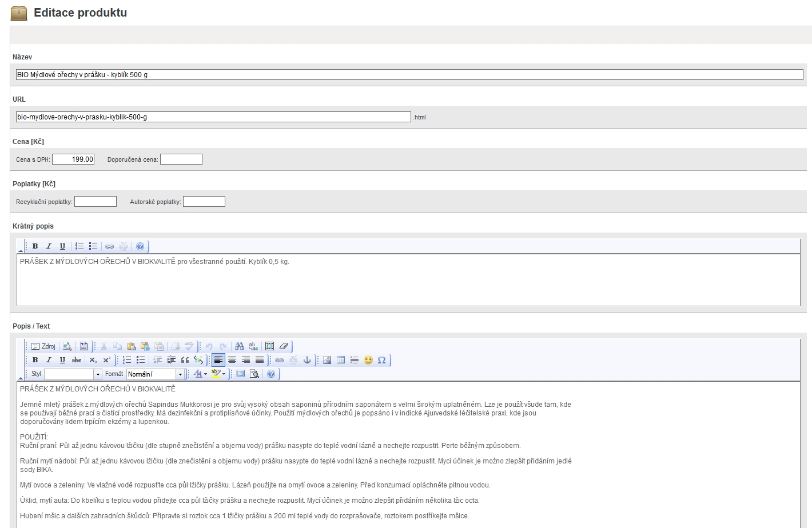Open the special character Omega tool

[x=382, y=360]
